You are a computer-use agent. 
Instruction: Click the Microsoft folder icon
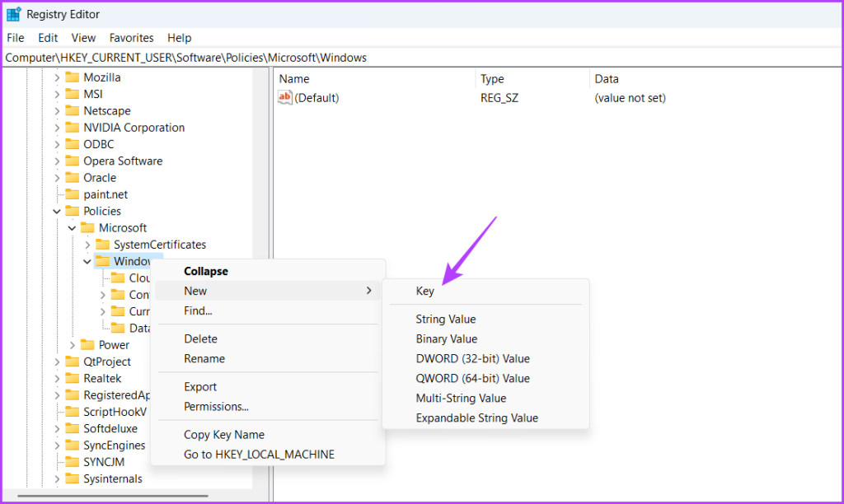click(x=87, y=227)
